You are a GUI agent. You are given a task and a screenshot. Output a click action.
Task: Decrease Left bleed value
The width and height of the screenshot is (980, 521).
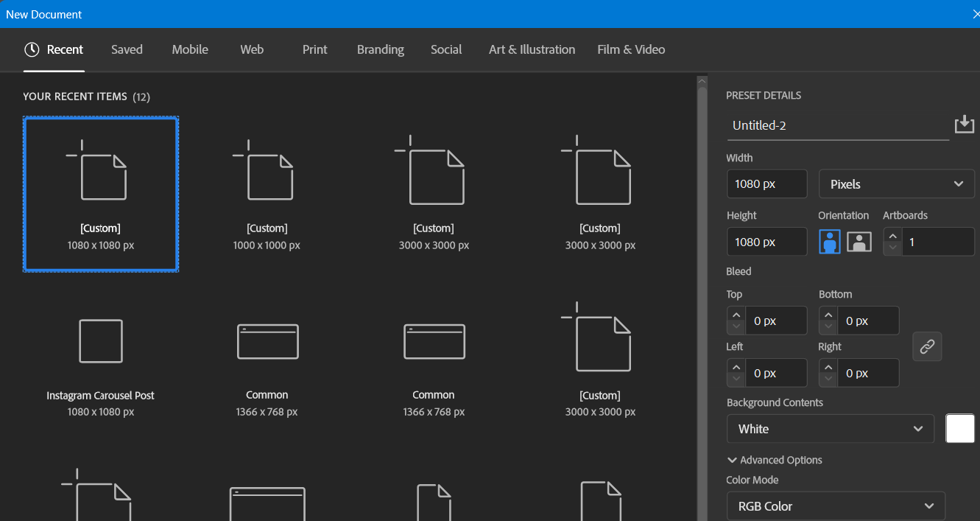pyautogui.click(x=736, y=380)
